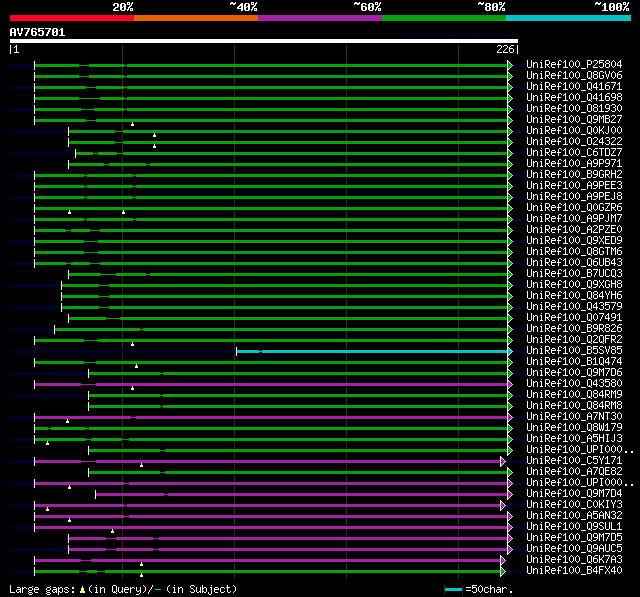Select the UniRef100_Q9M7D6 label

[x=574, y=373]
